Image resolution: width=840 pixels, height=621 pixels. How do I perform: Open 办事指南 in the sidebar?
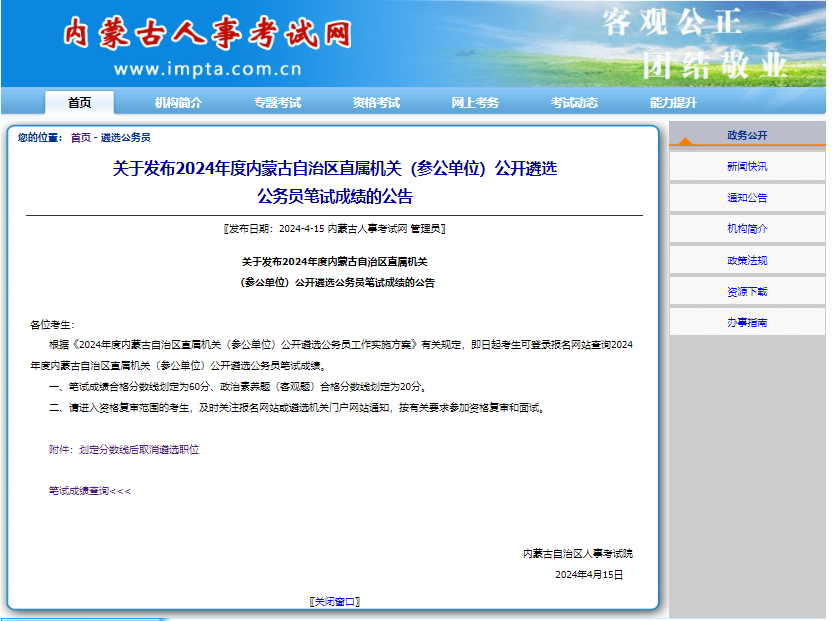pyautogui.click(x=747, y=323)
